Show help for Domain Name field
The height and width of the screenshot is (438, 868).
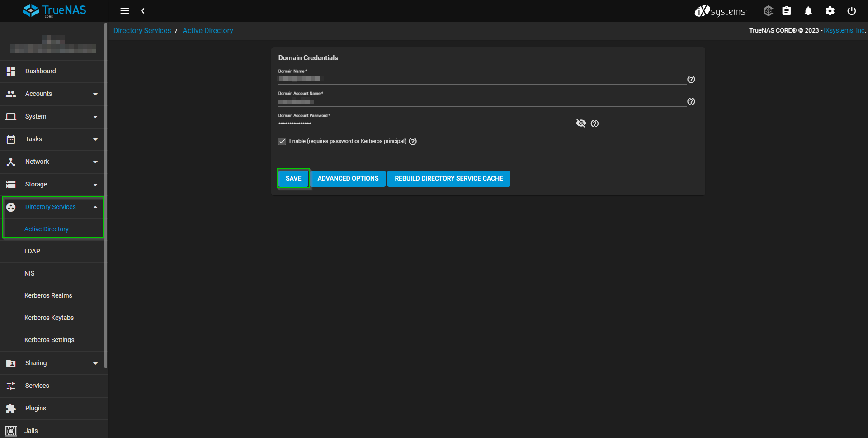691,79
